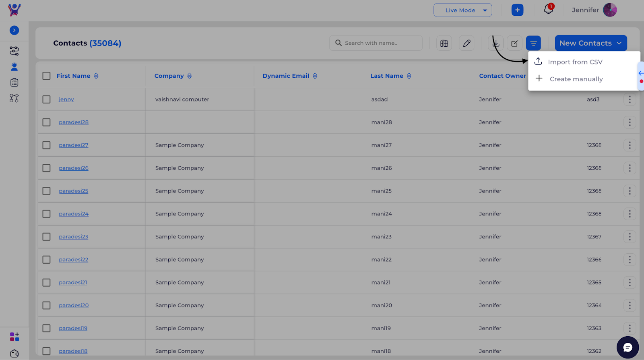Check the checkbox for paradesi23 row

pos(47,237)
